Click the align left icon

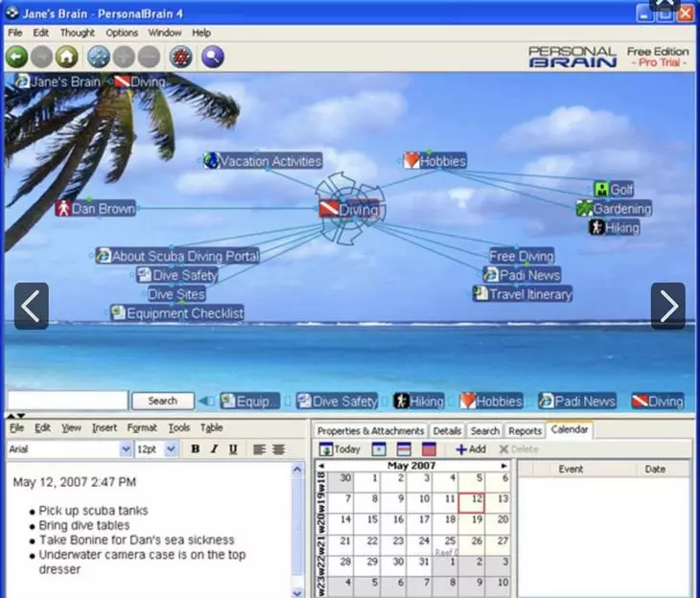point(259,449)
